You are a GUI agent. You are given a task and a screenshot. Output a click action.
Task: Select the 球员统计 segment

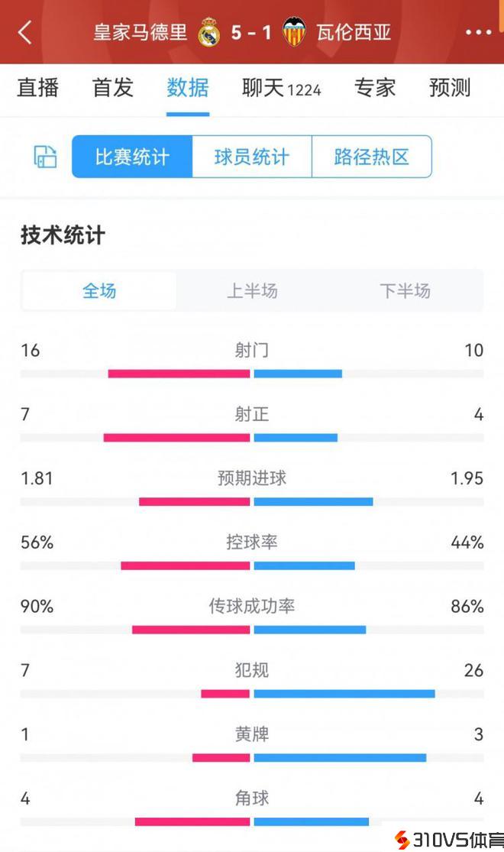tap(252, 157)
